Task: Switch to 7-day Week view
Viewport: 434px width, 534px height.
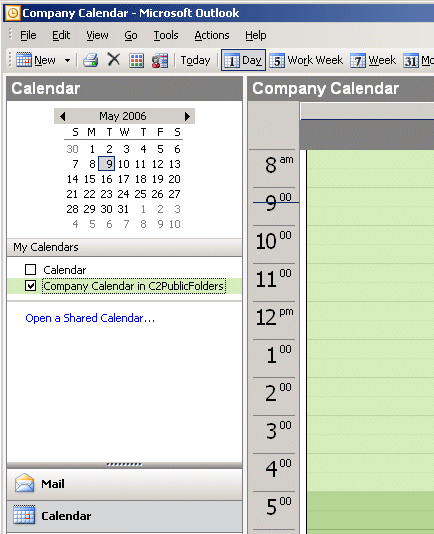Action: coord(373,60)
